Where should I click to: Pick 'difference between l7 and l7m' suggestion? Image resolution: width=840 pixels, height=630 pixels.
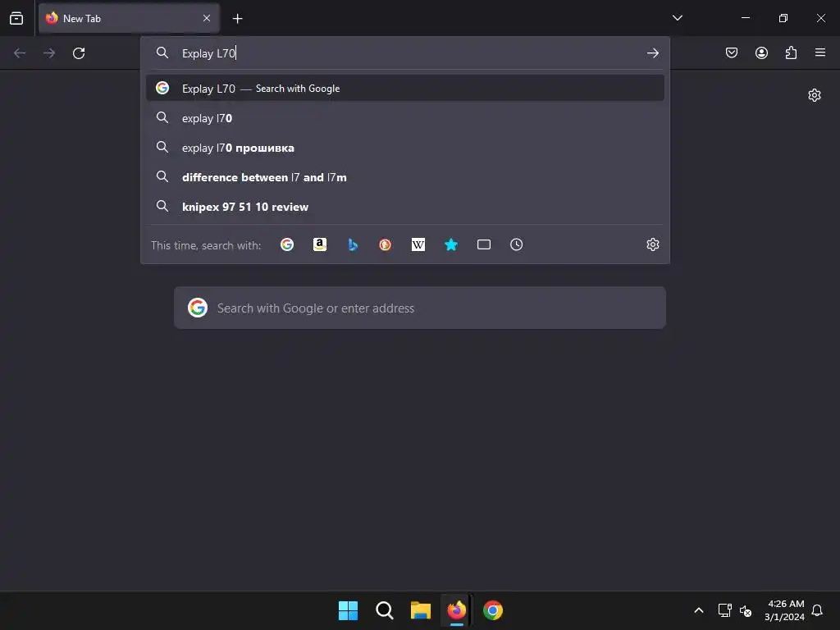coord(405,177)
